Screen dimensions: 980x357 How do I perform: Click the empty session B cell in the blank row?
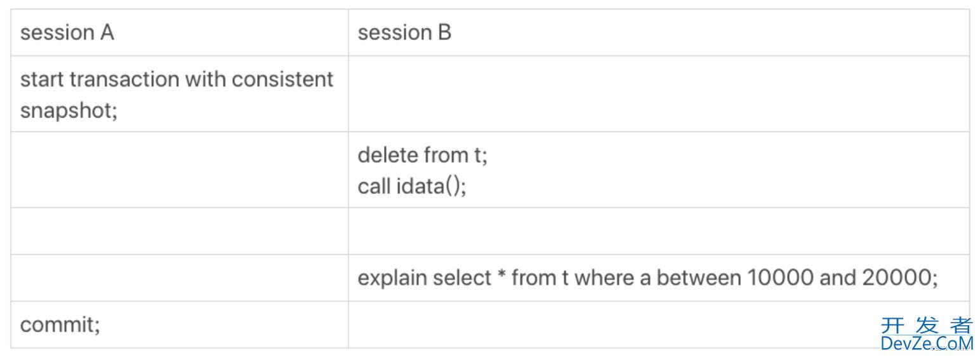click(658, 231)
